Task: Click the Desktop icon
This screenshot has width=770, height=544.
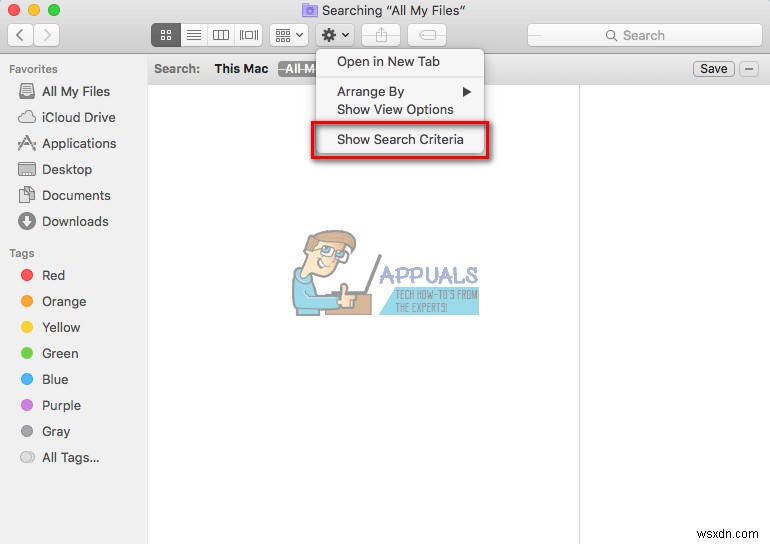Action: point(27,169)
